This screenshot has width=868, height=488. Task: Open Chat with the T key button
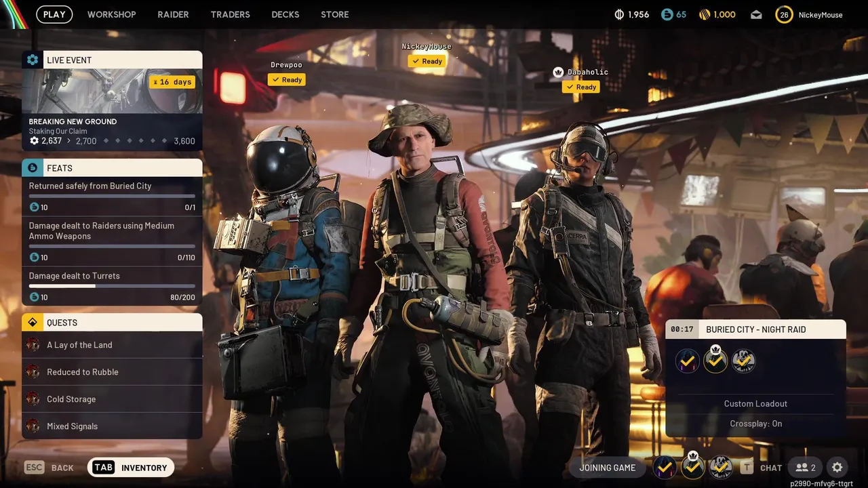[762, 468]
